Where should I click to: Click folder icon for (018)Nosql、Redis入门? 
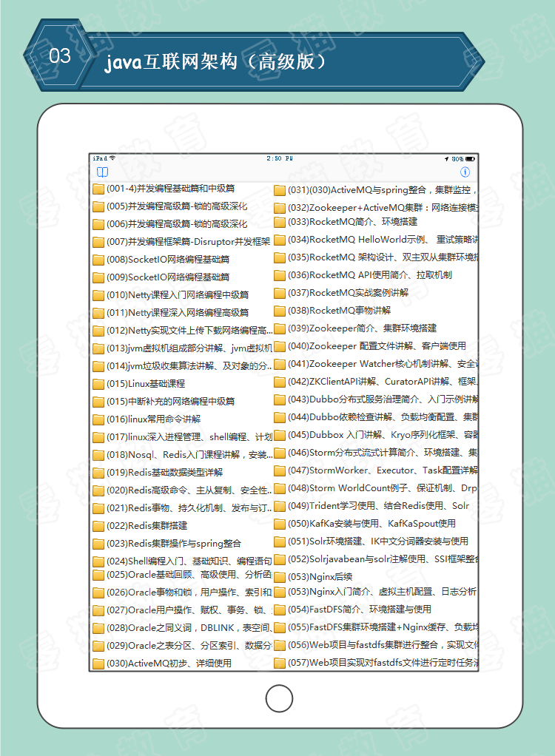point(98,455)
